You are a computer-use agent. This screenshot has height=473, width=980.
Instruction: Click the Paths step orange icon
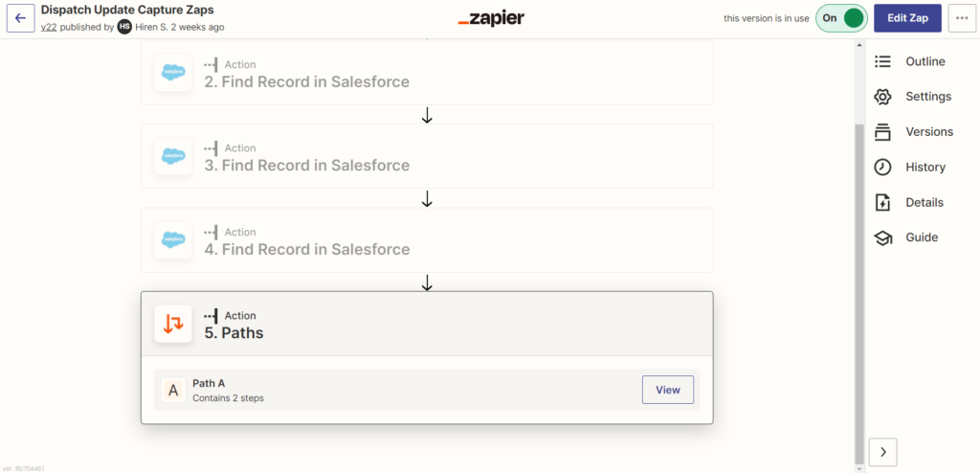(x=173, y=324)
